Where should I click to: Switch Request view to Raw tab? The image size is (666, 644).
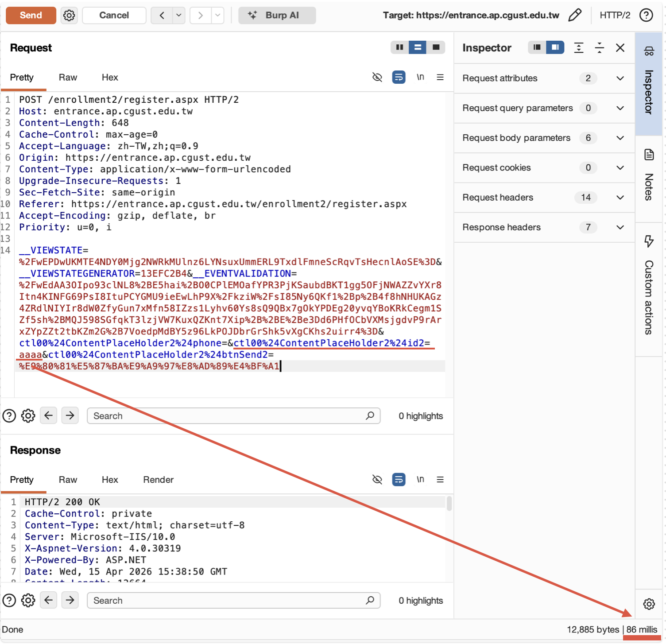tap(68, 78)
